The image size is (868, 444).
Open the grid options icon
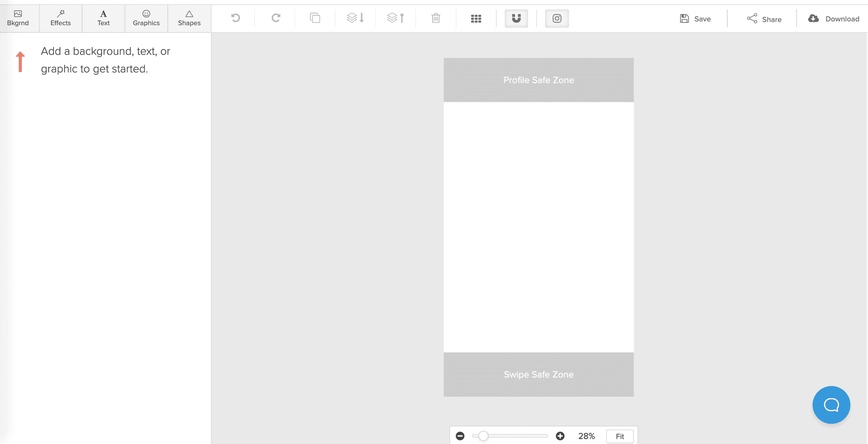point(476,17)
